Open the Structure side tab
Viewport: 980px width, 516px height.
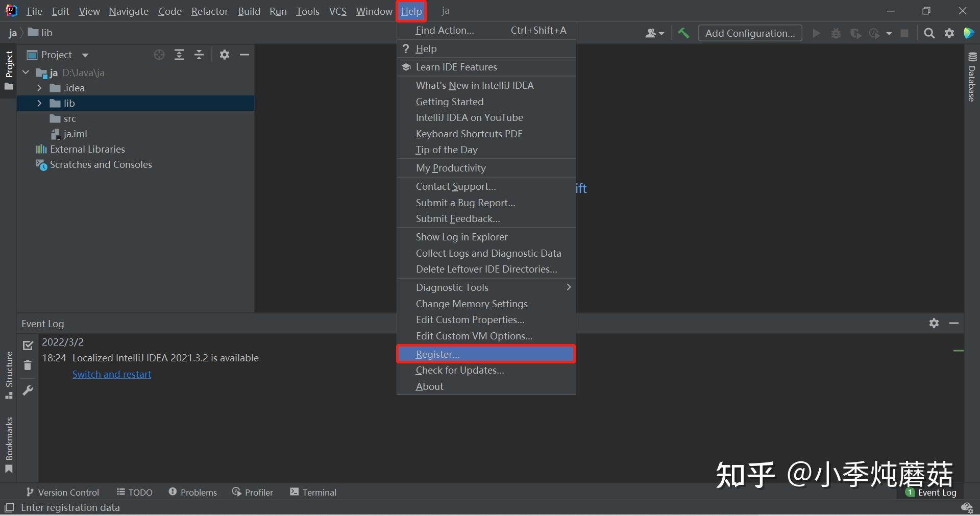(9, 375)
